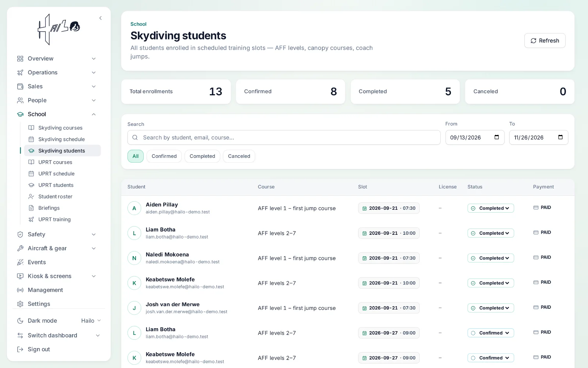Click the Total enrollments card

176,92
